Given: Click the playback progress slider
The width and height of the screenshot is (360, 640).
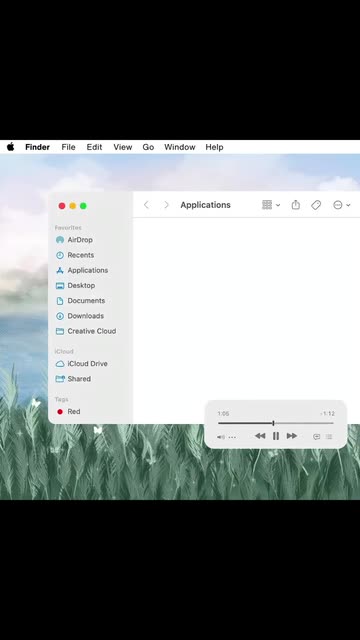Looking at the screenshot, I should pos(276,423).
